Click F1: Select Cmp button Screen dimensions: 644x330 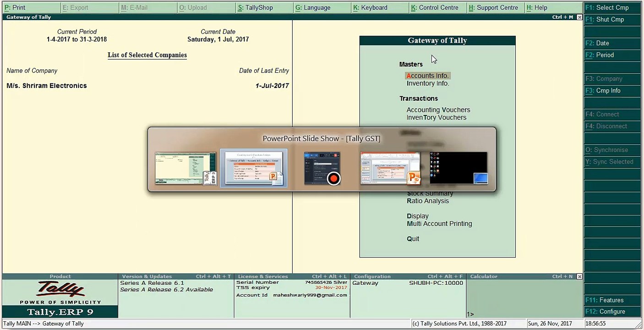612,7
